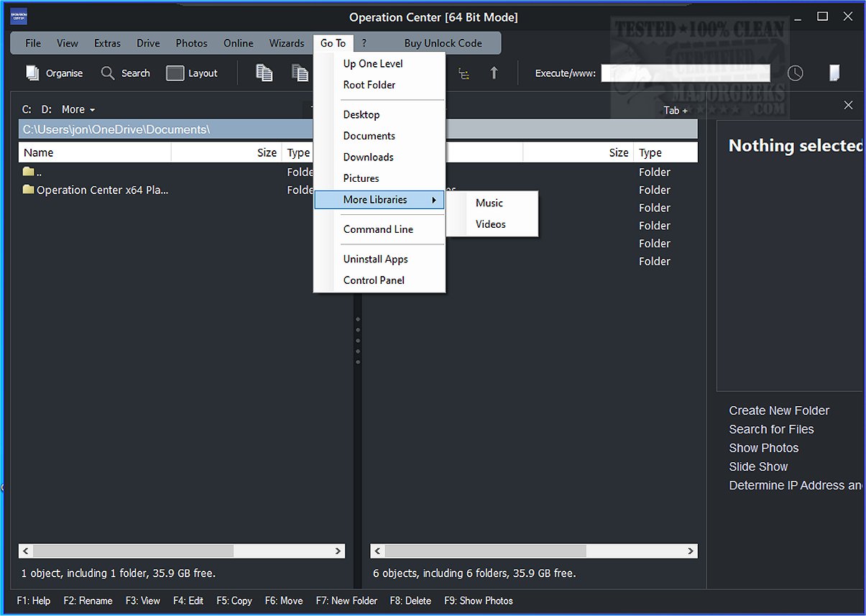866x616 pixels.
Task: Close the right info panel with X
Action: 849,106
